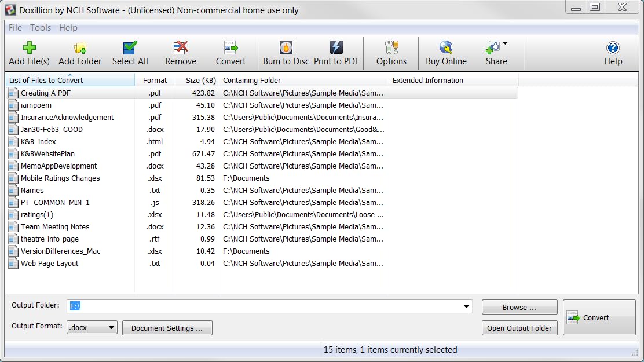The width and height of the screenshot is (644, 362).
Task: Select the Names text file name
Action: 32,190
